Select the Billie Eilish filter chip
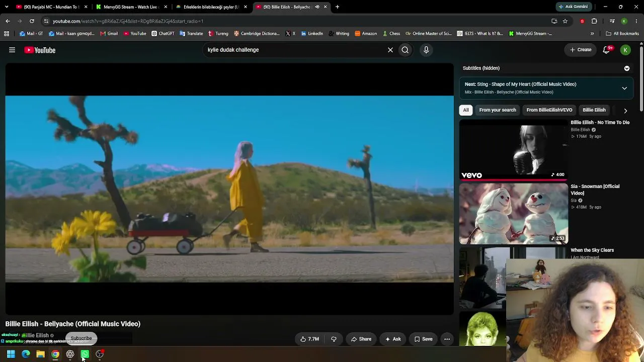The width and height of the screenshot is (644, 362). point(594,110)
